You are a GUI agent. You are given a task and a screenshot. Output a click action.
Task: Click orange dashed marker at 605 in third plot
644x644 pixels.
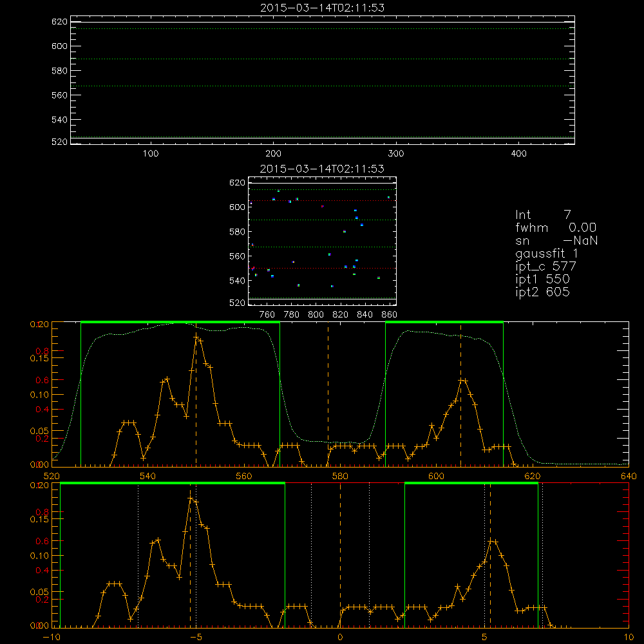(460, 394)
